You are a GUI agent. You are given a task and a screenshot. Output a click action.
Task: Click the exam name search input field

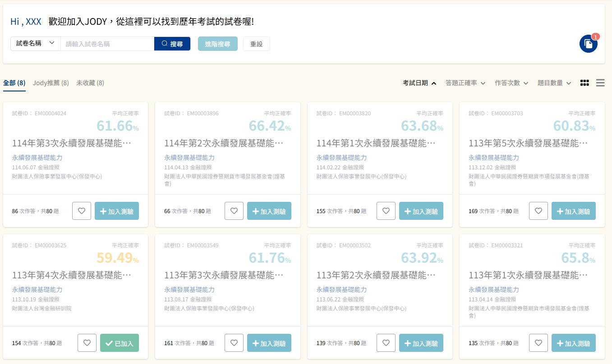tap(107, 44)
